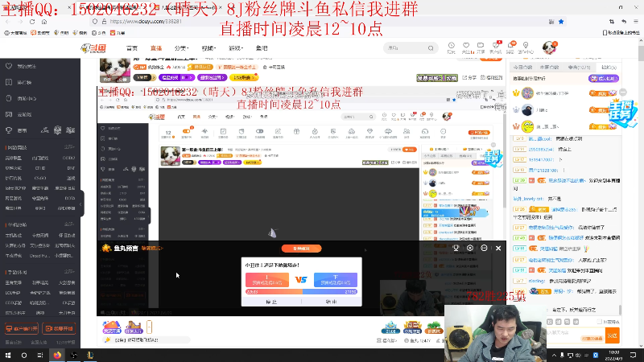644x362 pixels.
Task: Click the user avatar in Douyu header
Action: tap(549, 47)
